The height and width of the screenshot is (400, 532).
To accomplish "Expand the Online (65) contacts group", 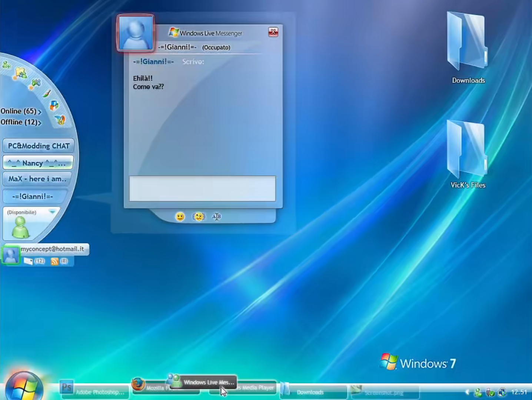I will tap(21, 111).
